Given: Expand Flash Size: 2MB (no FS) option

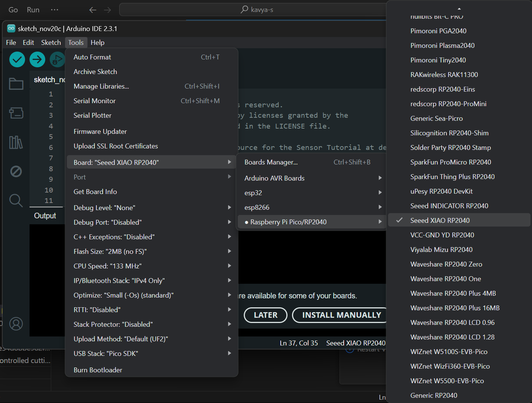Looking at the screenshot, I should pos(151,252).
